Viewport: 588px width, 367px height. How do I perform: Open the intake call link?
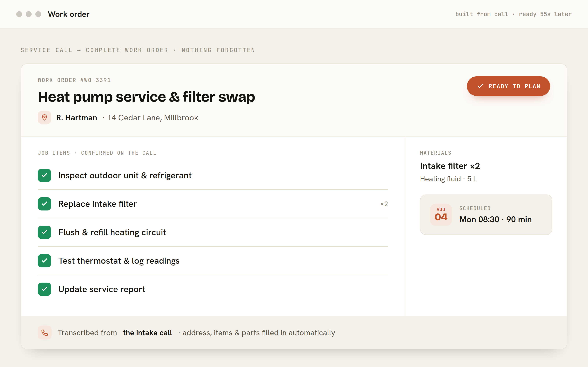[x=147, y=333]
